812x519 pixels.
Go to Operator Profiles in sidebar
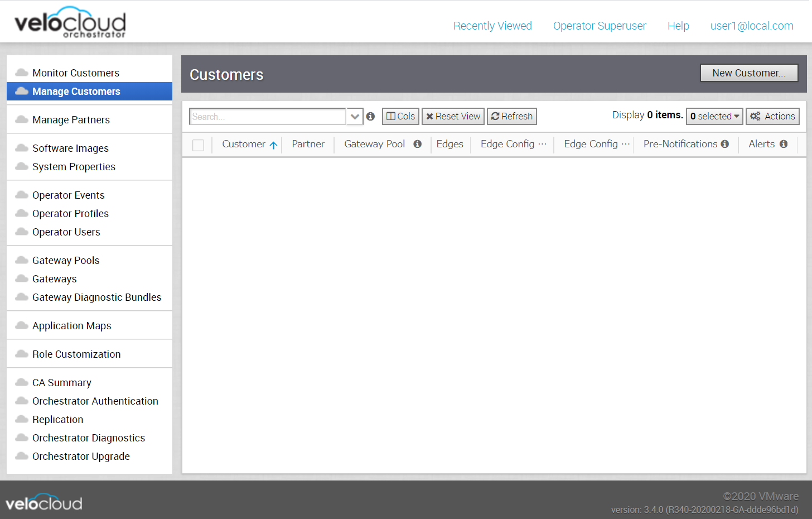point(70,214)
